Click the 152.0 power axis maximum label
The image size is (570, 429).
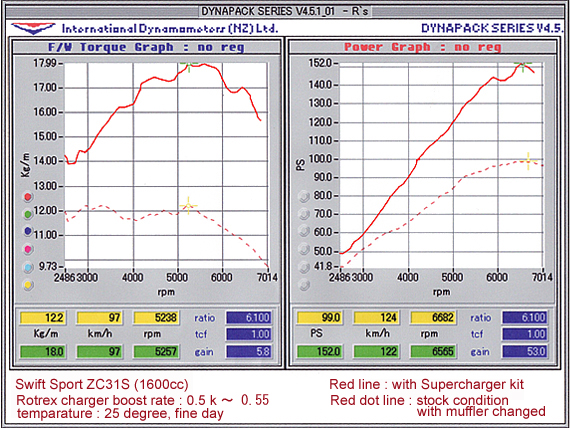(x=320, y=63)
